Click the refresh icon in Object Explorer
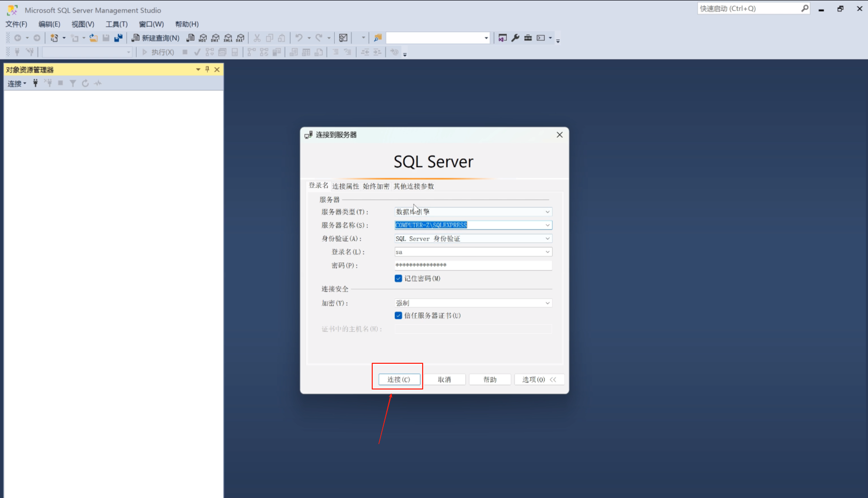 [85, 83]
